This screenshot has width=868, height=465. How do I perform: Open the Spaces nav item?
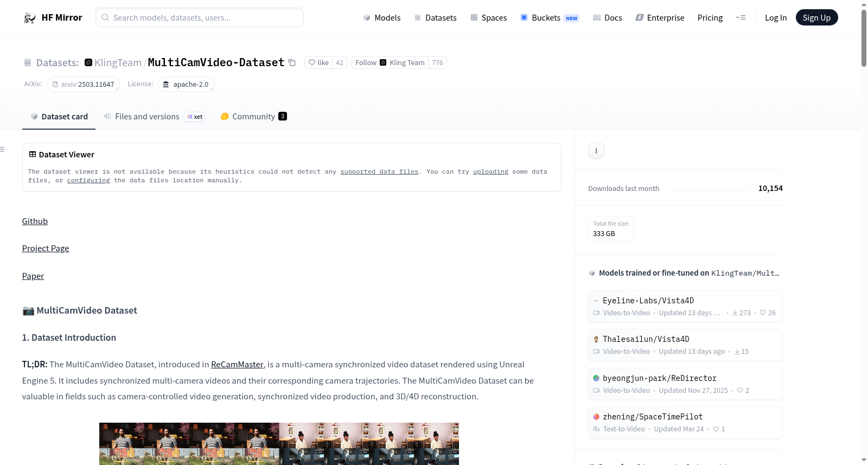pos(489,18)
